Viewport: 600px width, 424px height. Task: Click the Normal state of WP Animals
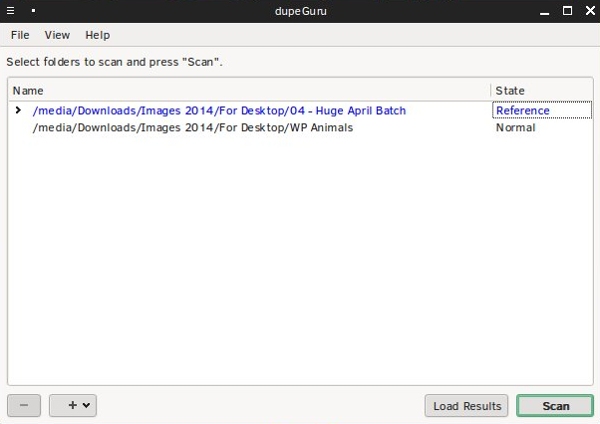515,127
